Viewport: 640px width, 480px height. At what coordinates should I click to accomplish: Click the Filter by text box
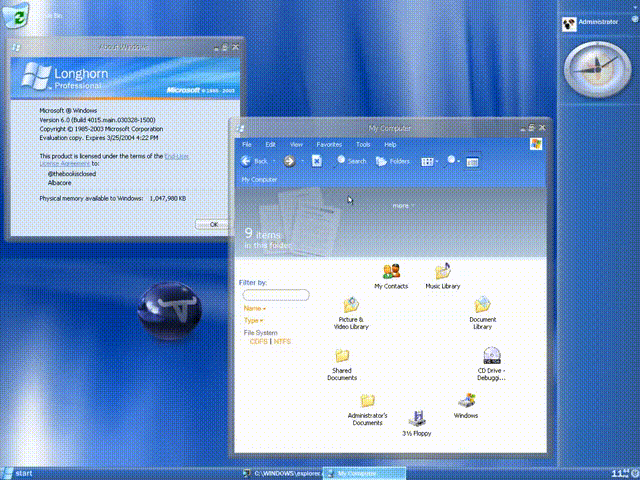pyautogui.click(x=276, y=295)
